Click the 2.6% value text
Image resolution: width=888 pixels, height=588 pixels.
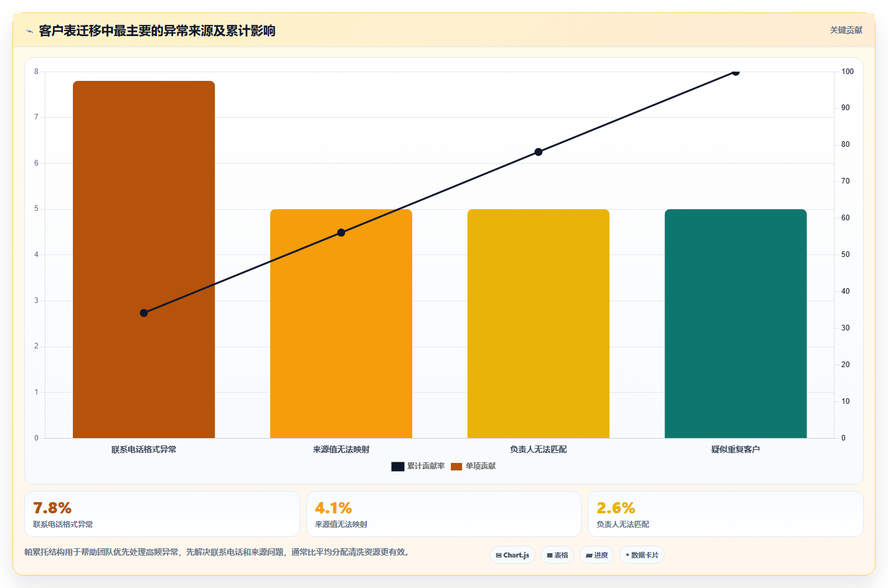(616, 508)
